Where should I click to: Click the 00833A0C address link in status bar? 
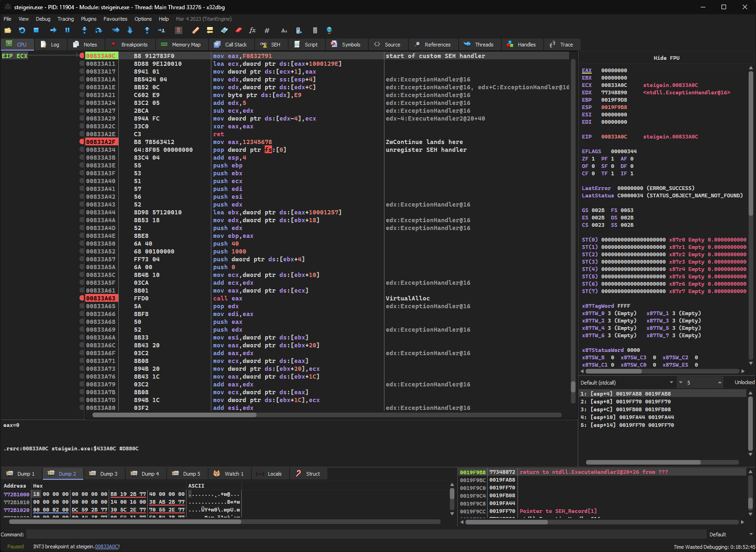[x=106, y=546]
